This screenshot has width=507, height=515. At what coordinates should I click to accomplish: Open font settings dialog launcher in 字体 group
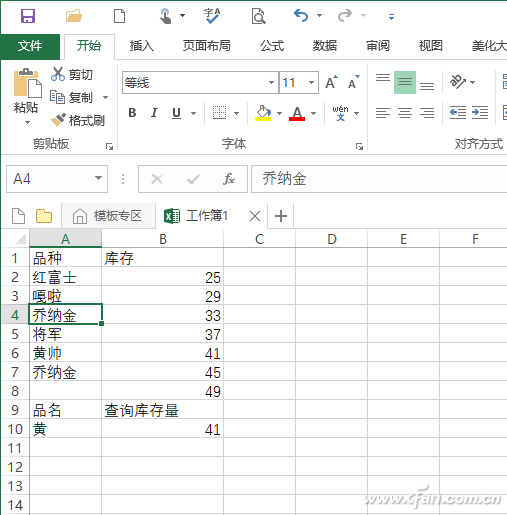(x=359, y=146)
